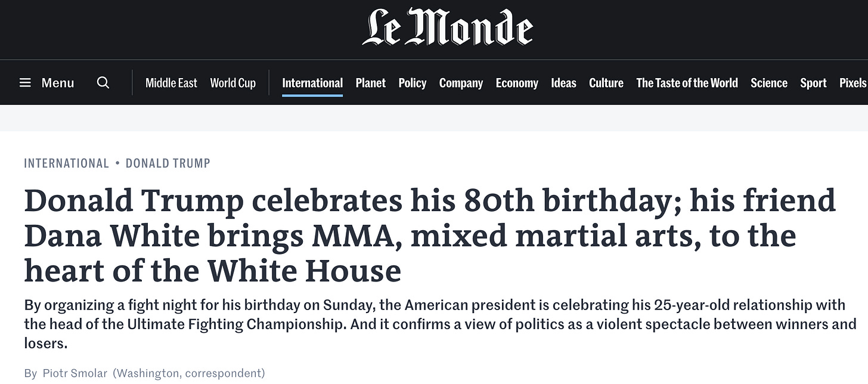Navigate to the Policy section
The width and height of the screenshot is (868, 384).
(413, 83)
